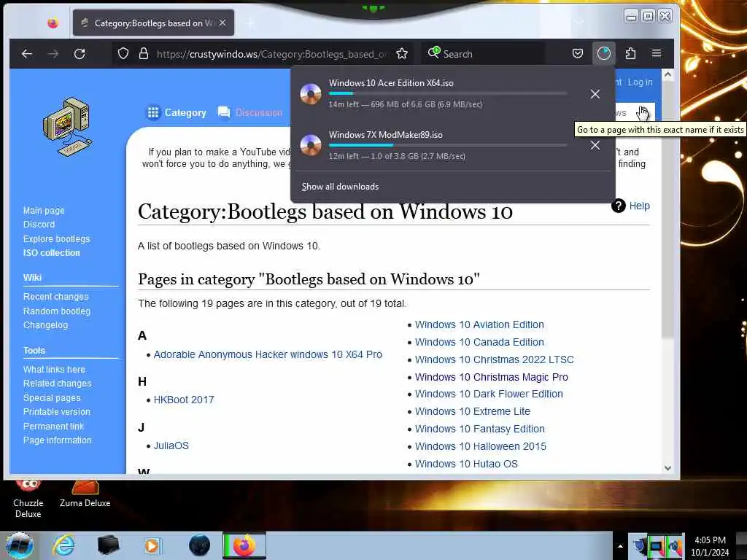
Task: Open Page information tool link
Action: click(x=57, y=440)
